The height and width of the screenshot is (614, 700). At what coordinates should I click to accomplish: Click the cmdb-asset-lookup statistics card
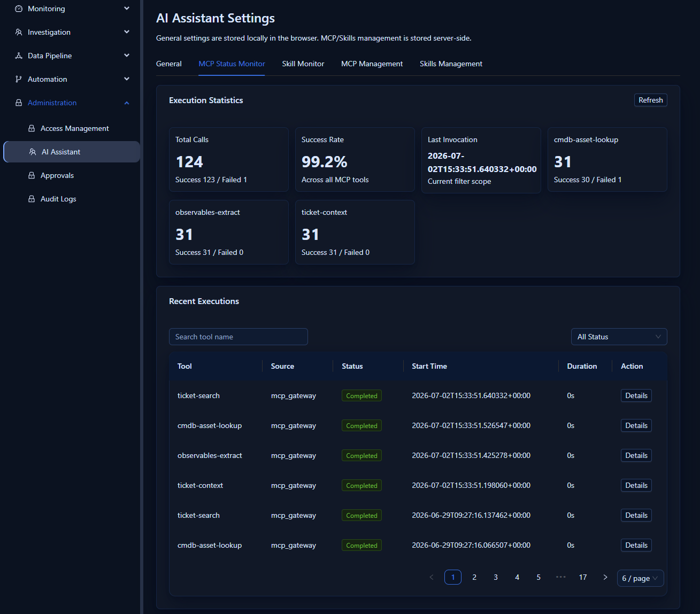coord(607,159)
